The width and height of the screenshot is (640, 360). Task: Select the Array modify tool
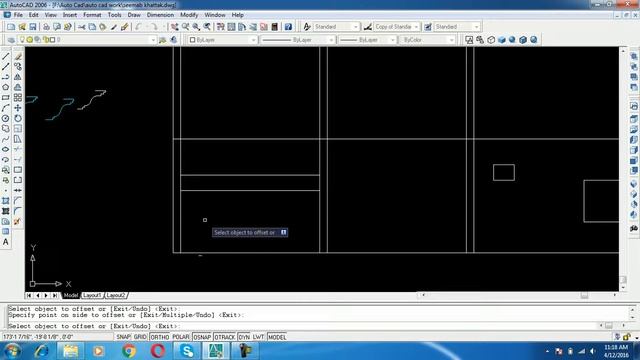tap(18, 98)
